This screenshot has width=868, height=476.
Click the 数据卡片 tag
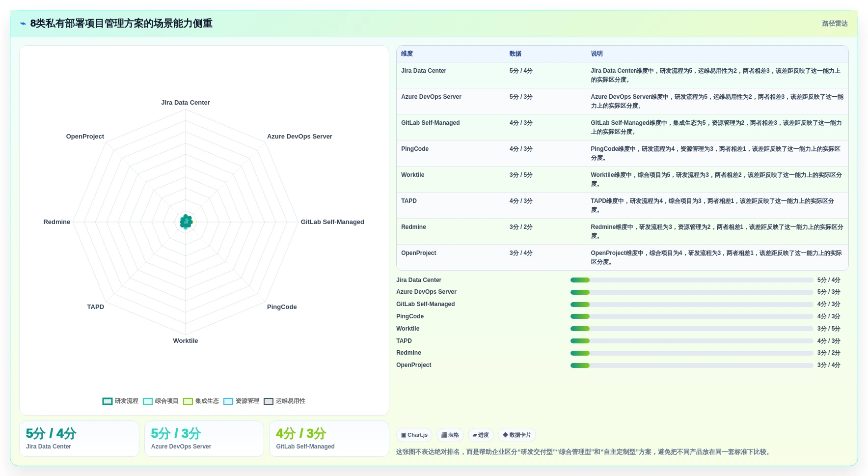point(517,435)
